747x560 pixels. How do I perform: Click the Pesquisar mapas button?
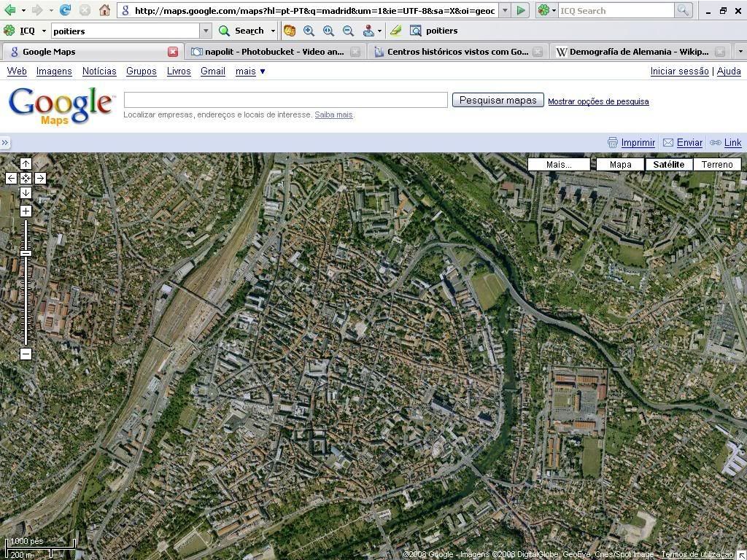(498, 100)
